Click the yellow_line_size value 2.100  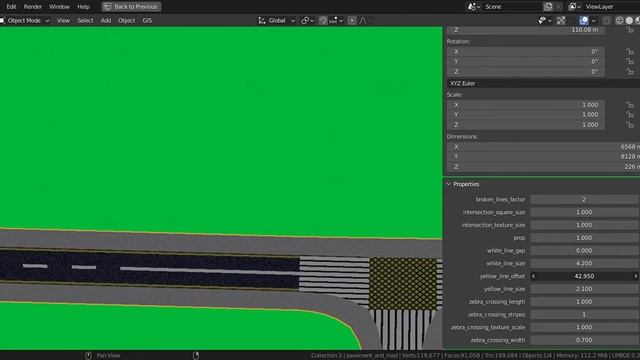[584, 289]
